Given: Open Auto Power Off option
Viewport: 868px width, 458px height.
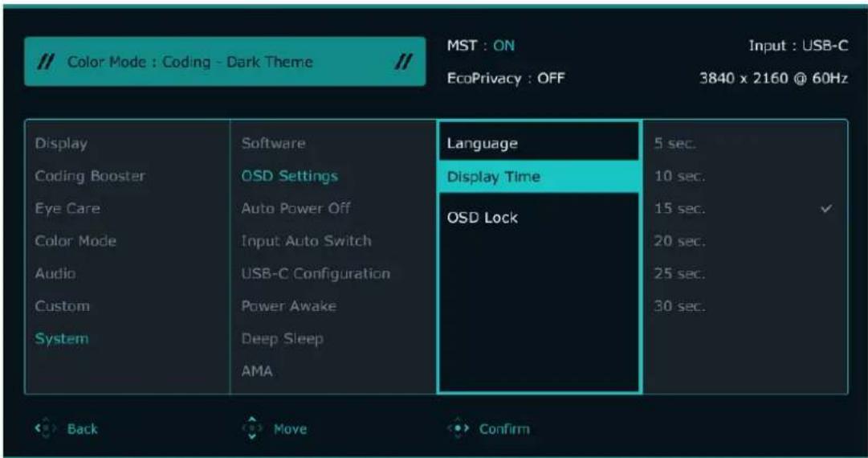Looking at the screenshot, I should pyautogui.click(x=295, y=209).
